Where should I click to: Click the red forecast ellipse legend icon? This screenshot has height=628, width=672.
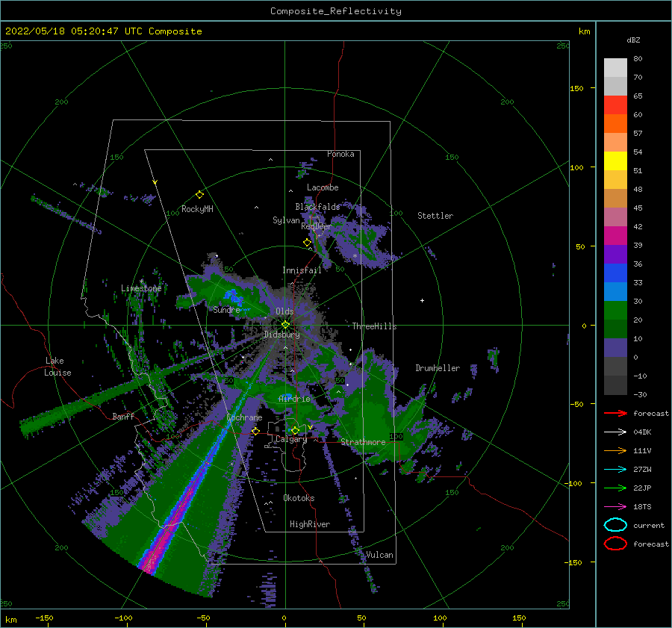[x=615, y=544]
